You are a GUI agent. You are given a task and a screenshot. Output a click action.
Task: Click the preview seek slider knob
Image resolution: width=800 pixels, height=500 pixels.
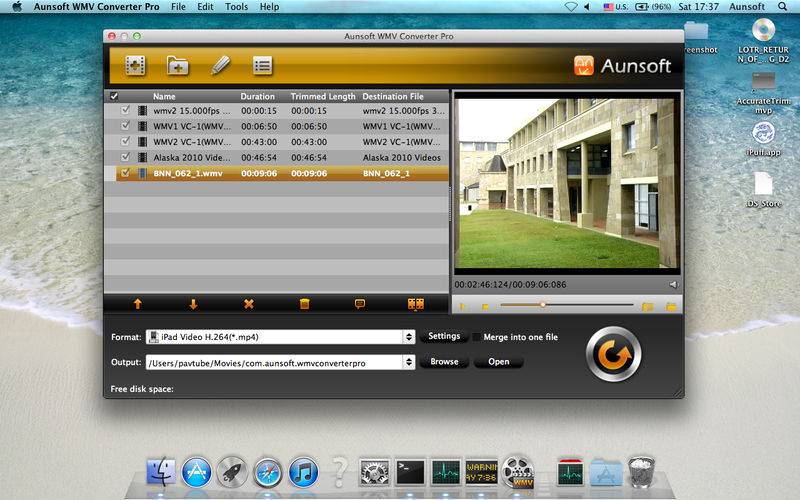point(543,305)
